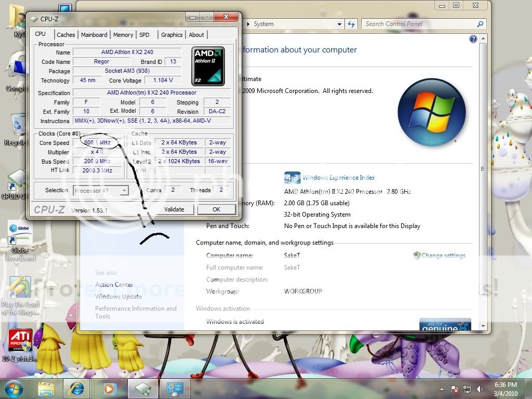Click the OK button in CPU-Z
This screenshot has height=399, width=532.
point(217,209)
